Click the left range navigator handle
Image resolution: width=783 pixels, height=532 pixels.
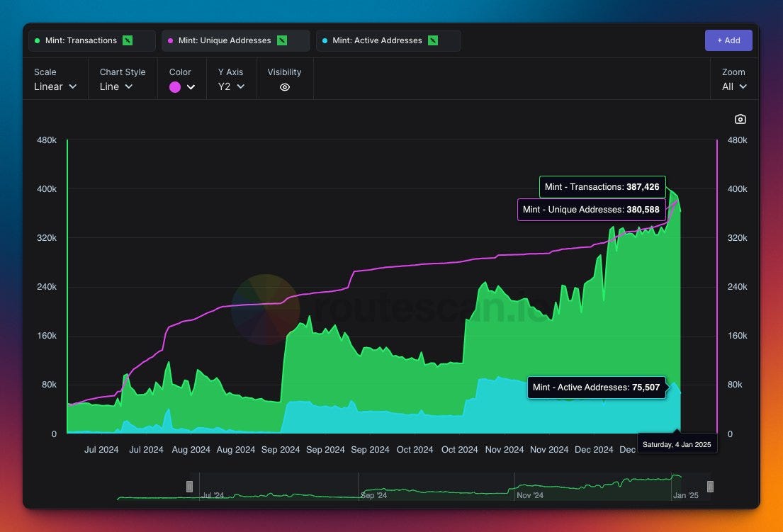tap(189, 487)
